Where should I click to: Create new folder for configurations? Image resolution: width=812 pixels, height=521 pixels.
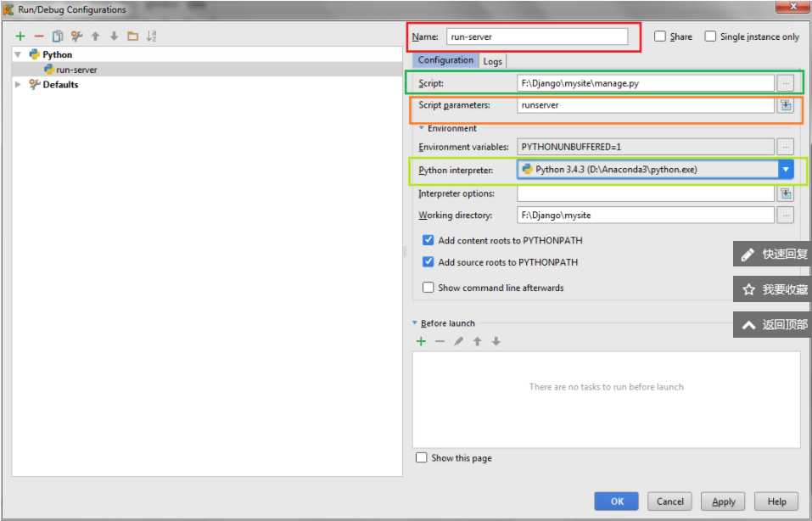pos(132,36)
